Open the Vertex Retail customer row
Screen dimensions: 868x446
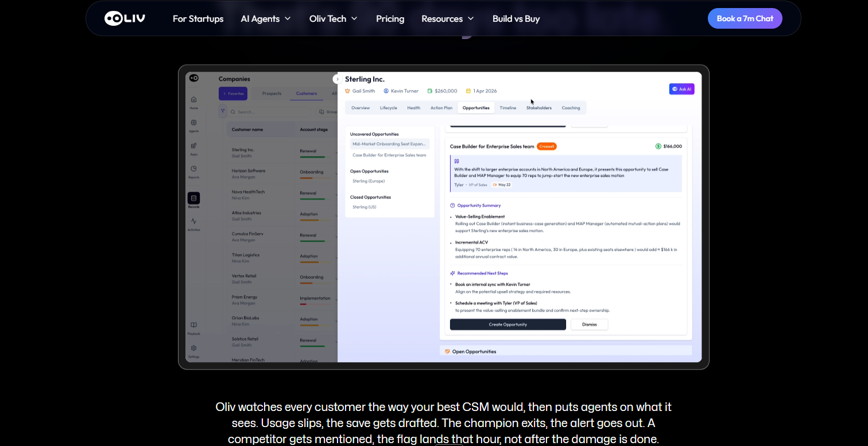pos(282,279)
